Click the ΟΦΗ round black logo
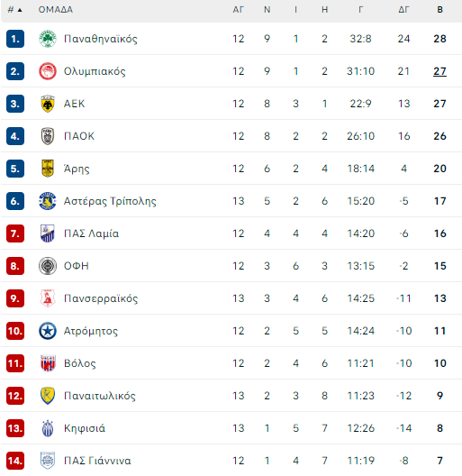This screenshot has height=476, width=462. coord(48,266)
